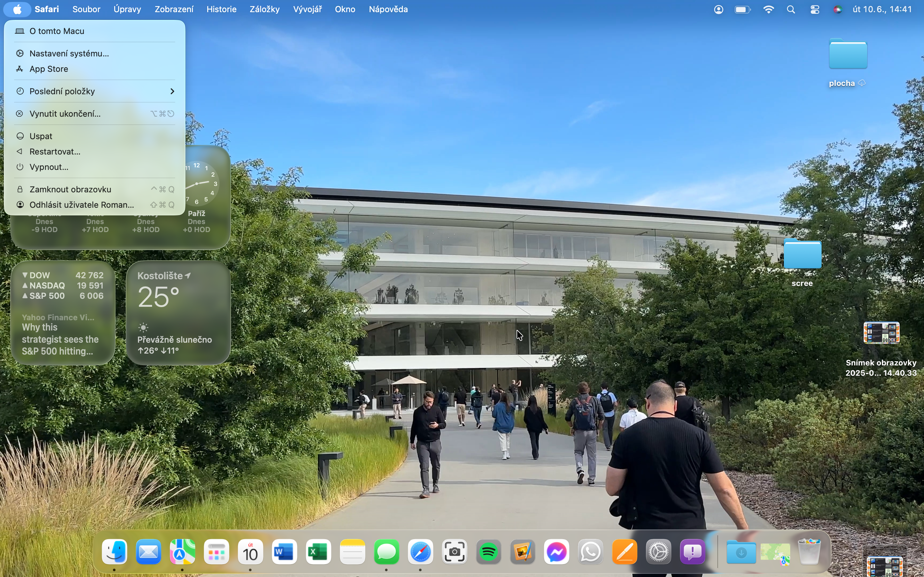Open Finder from the Dock

(115, 552)
